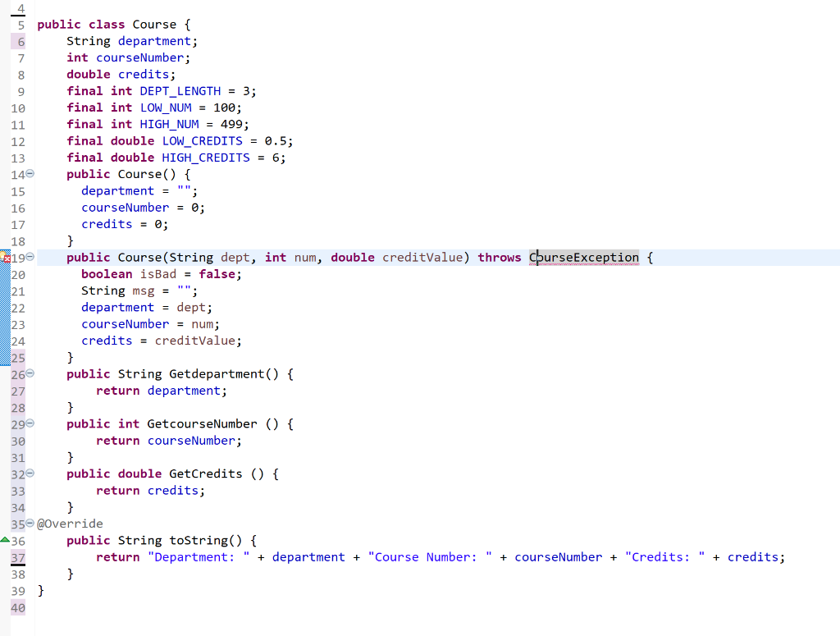Place cursor on the DEPT_LENGTH constant
Screen dimensions: 840x636
tap(180, 90)
